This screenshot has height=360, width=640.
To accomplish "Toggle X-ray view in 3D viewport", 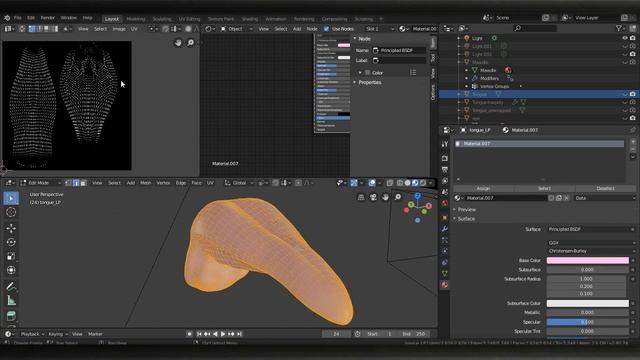I will [390, 183].
